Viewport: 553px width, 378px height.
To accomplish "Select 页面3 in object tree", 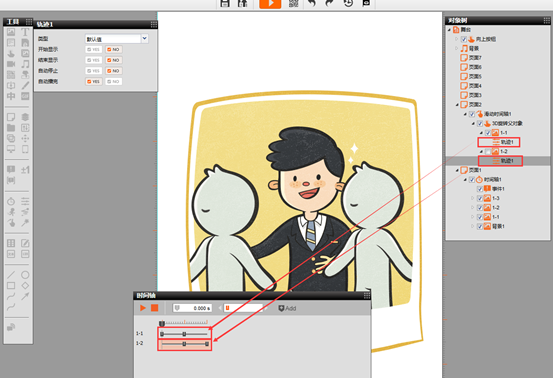I will [475, 95].
